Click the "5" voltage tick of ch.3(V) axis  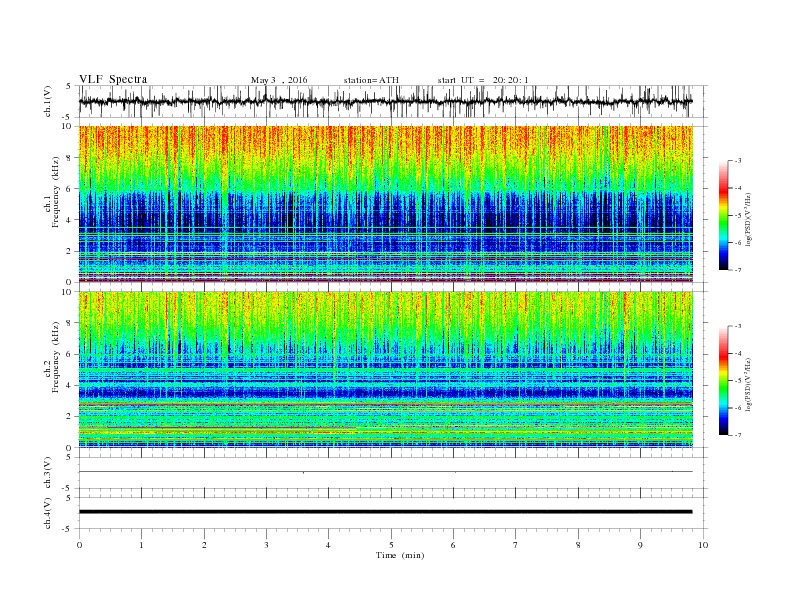tap(69, 457)
